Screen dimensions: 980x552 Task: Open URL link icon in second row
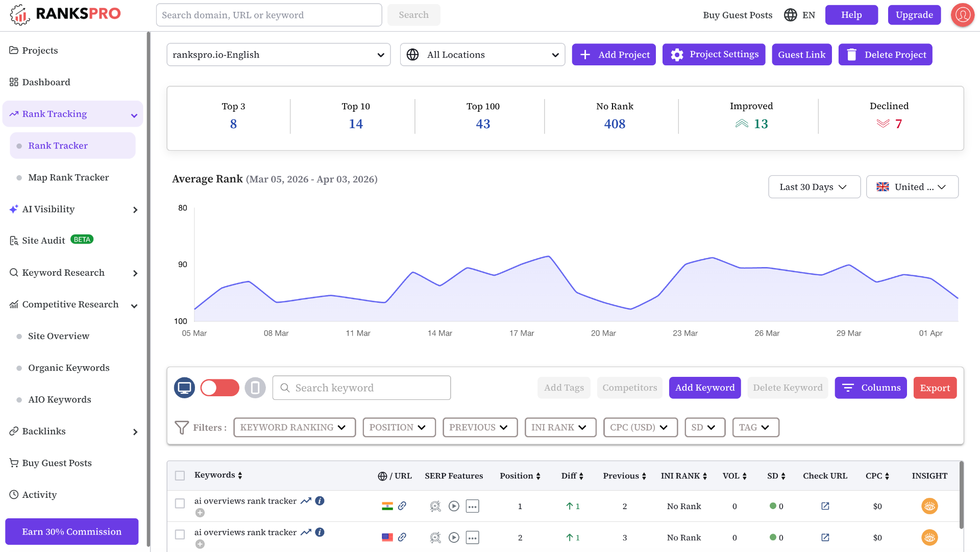(x=402, y=537)
